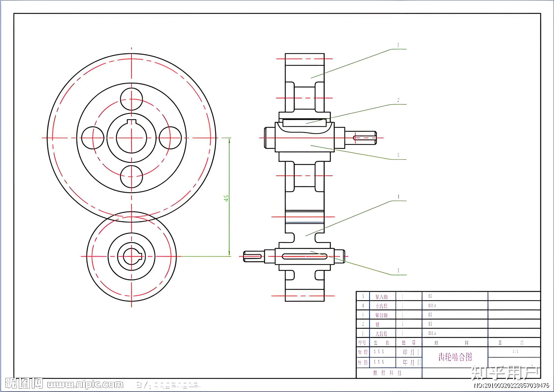Click the upper shaft's right keyed end
The image size is (554, 392).
361,138
